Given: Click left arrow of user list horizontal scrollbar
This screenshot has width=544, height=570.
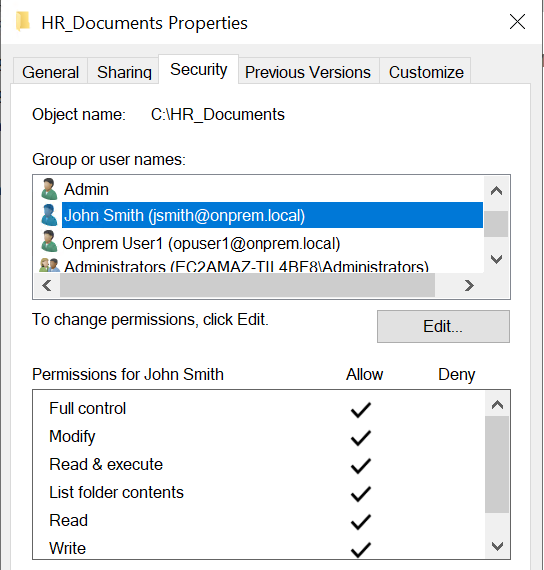Looking at the screenshot, I should click(x=47, y=285).
